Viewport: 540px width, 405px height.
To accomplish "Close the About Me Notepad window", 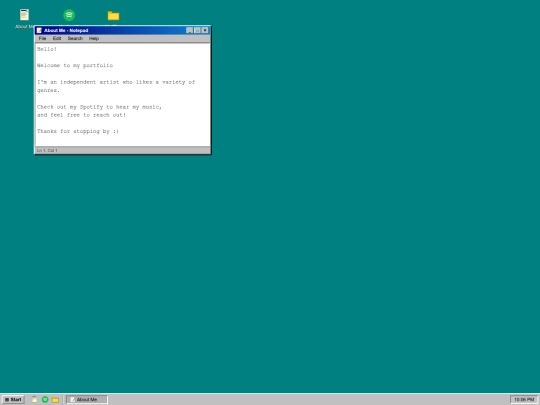I will pyautogui.click(x=205, y=30).
